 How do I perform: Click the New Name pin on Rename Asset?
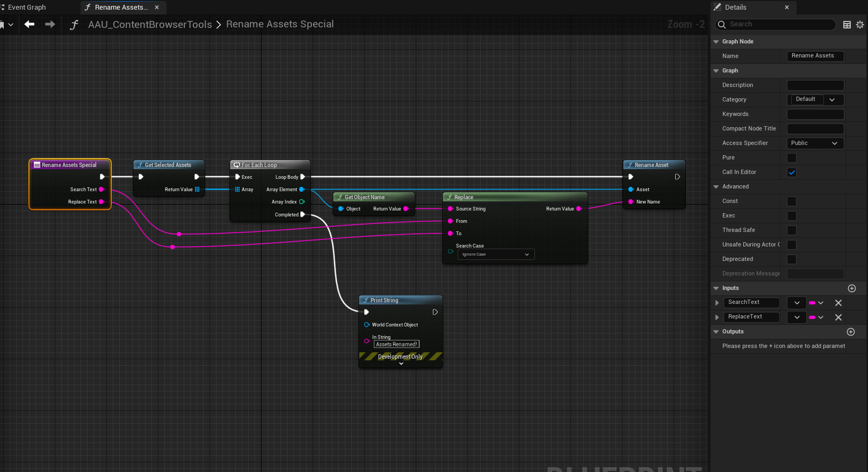pos(631,202)
